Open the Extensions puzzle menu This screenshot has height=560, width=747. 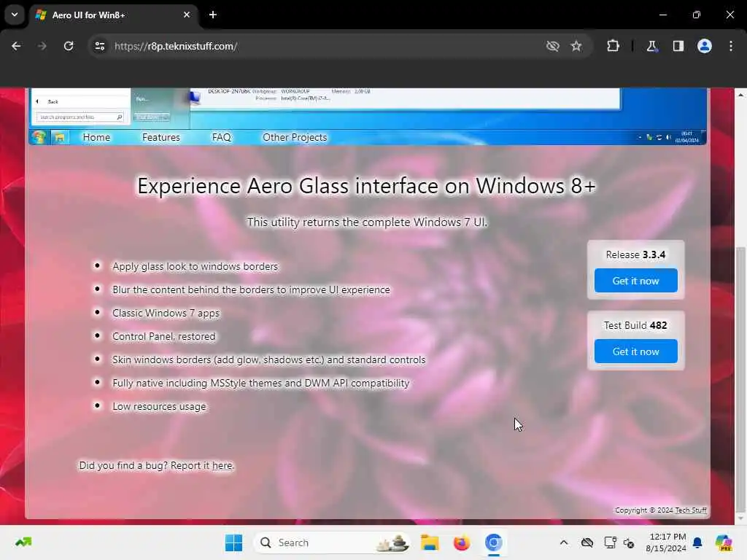pyautogui.click(x=613, y=46)
